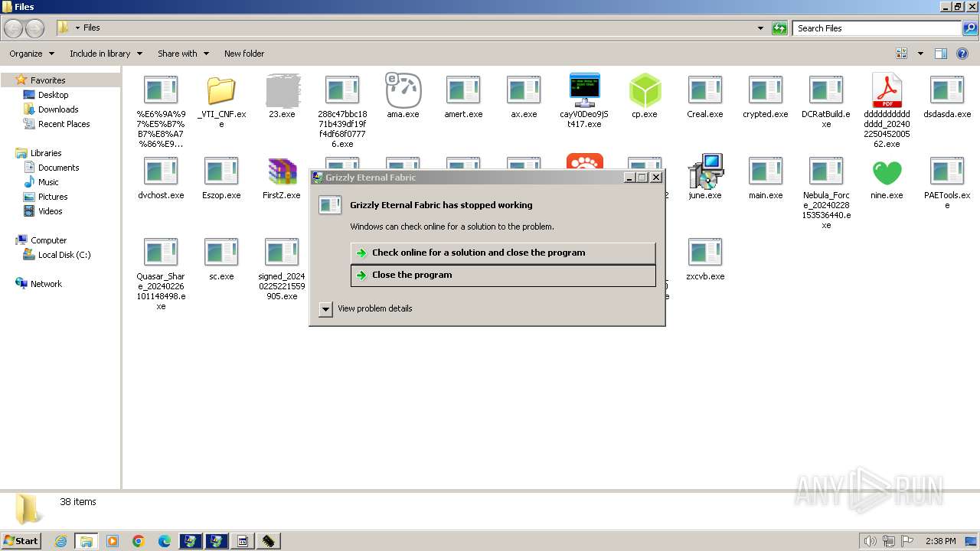Image resolution: width=980 pixels, height=551 pixels.
Task: Select the zxcvb.exe file
Action: [x=705, y=253]
